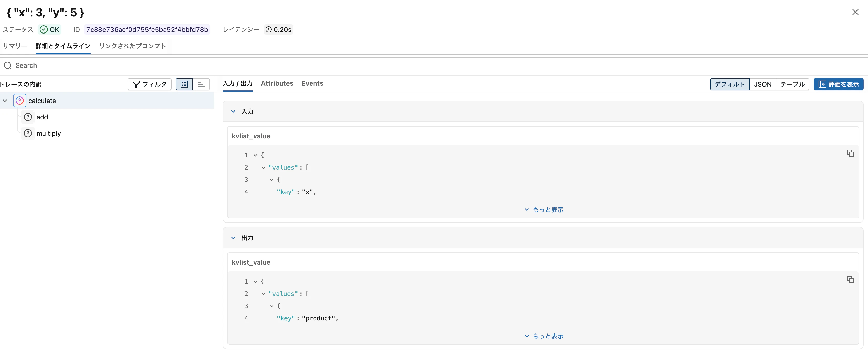
Task: Click the 評価を表示 button
Action: [x=838, y=84]
